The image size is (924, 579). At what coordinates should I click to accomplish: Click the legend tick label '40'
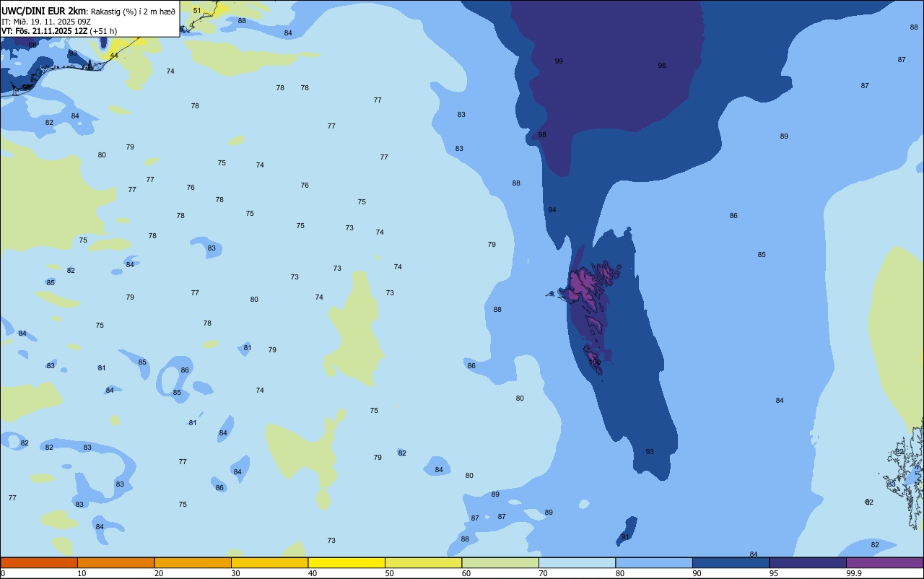pyautogui.click(x=313, y=573)
